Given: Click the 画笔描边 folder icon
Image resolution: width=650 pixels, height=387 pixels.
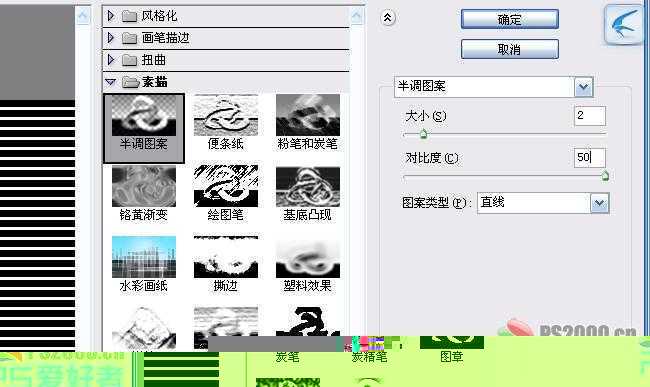Looking at the screenshot, I should pos(129,38).
